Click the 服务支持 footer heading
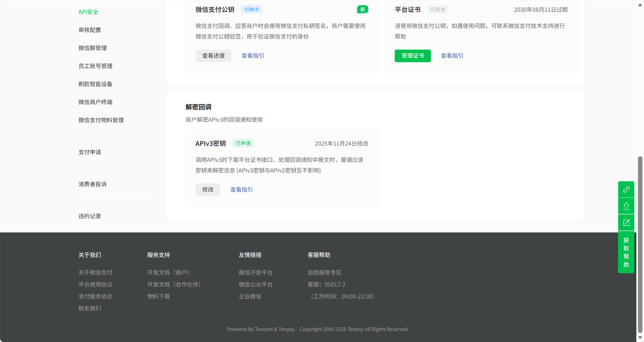Viewport: 644px width, 342px height. coord(158,255)
